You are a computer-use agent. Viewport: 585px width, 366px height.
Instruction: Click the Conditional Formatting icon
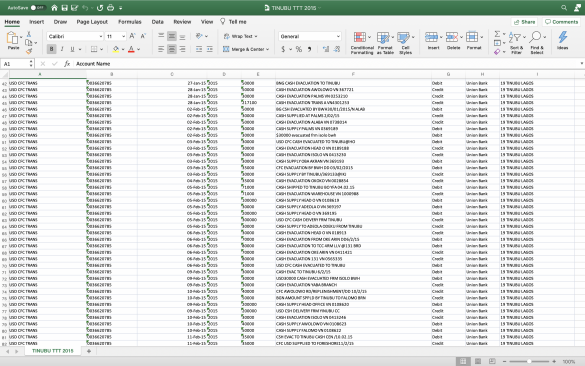tap(360, 37)
